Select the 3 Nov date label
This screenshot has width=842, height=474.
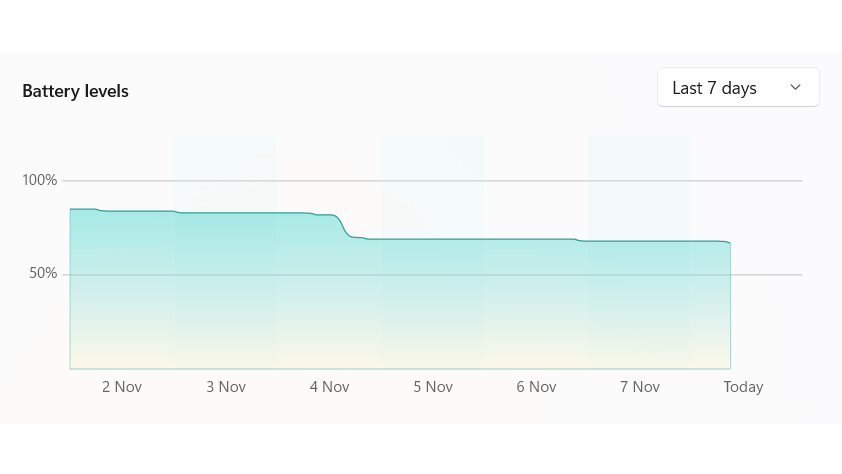point(226,387)
